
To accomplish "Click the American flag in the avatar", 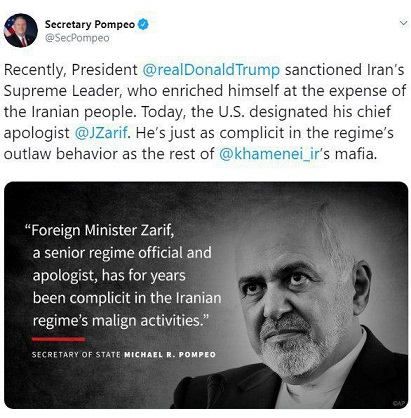I will pyautogui.click(x=9, y=27).
